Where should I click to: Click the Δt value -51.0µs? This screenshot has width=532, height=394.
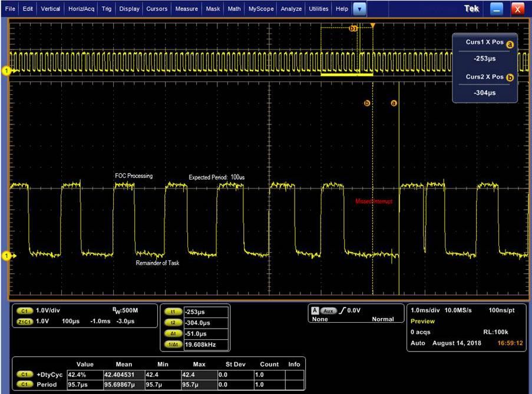point(206,334)
